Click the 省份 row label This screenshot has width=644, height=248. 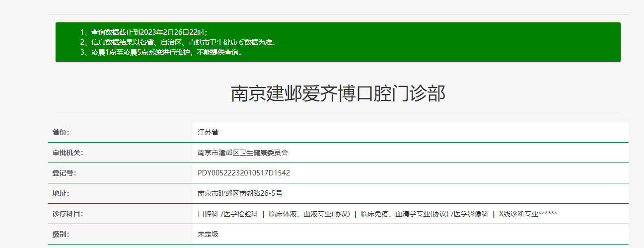tap(61, 132)
